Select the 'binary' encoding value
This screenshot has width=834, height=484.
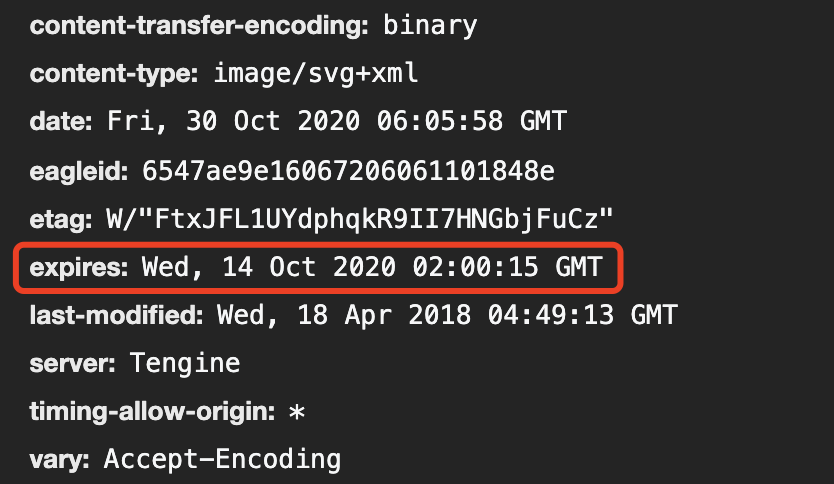[430, 26]
